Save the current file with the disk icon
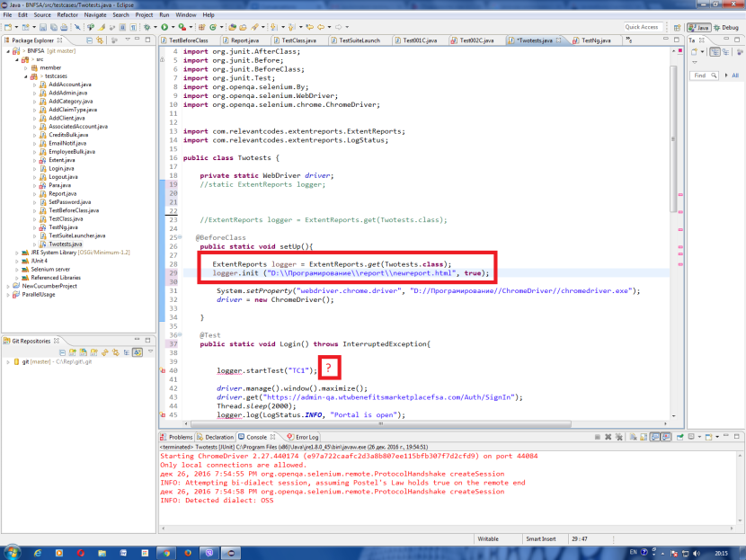746x560 pixels. 43,28
